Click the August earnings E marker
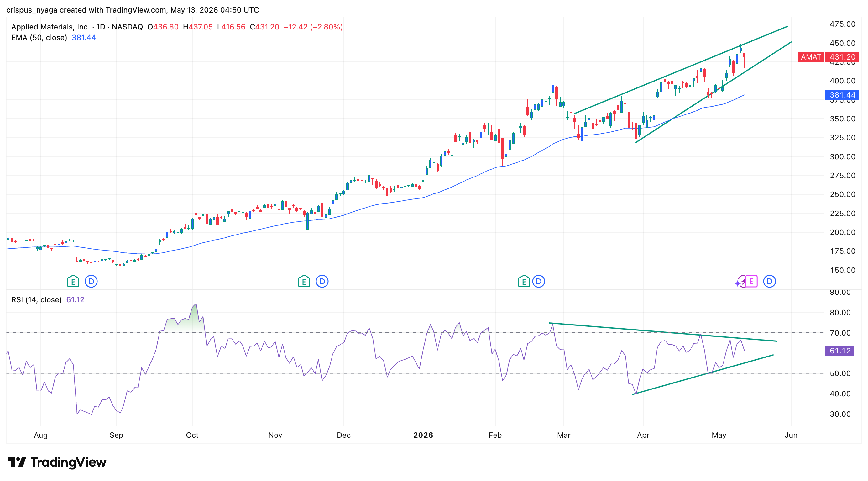 coord(73,281)
